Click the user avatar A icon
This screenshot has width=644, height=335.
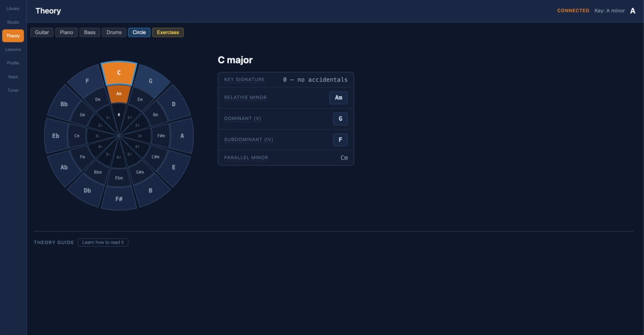pos(633,11)
